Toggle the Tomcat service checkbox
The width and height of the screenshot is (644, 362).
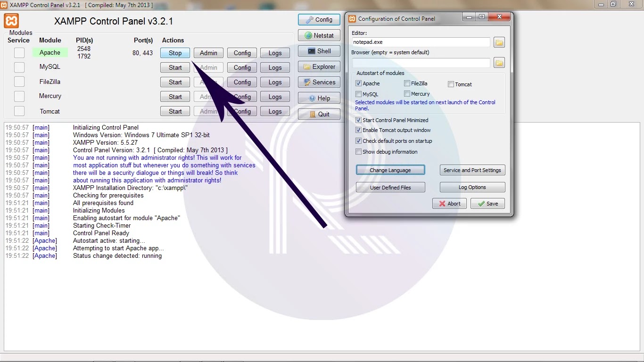pyautogui.click(x=19, y=111)
